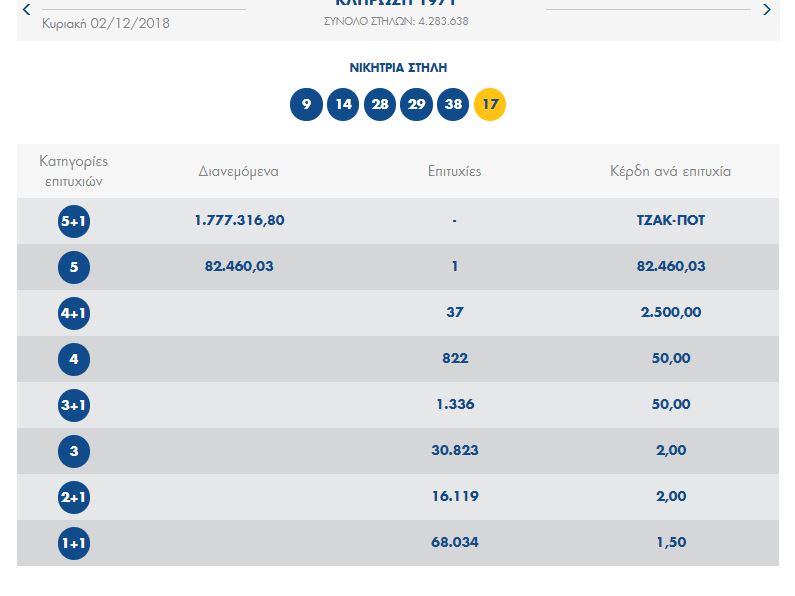Click yellow Joker ball 17
Screen dimensions: 795x596
click(x=490, y=104)
